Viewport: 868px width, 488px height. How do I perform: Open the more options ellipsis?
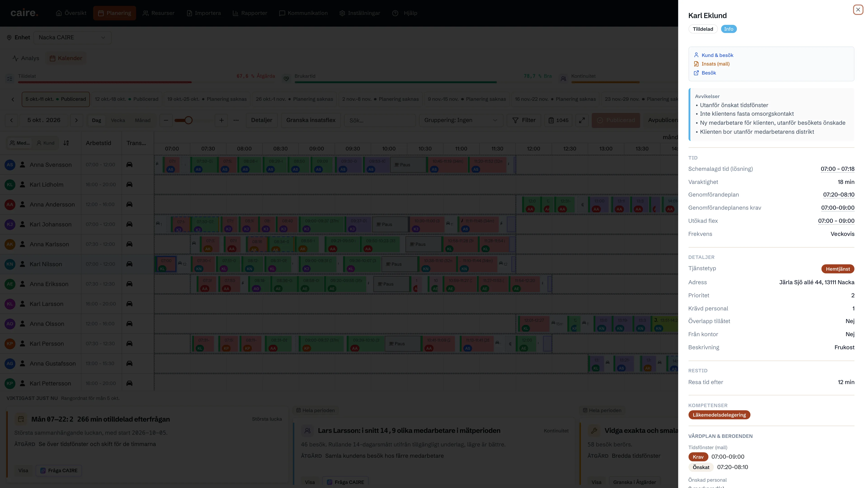pyautogui.click(x=236, y=120)
